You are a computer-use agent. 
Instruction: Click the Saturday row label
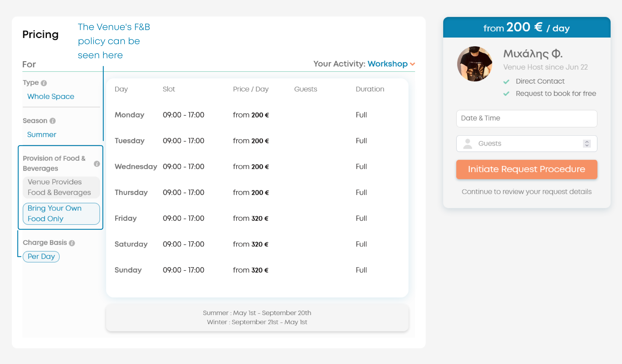point(131,244)
